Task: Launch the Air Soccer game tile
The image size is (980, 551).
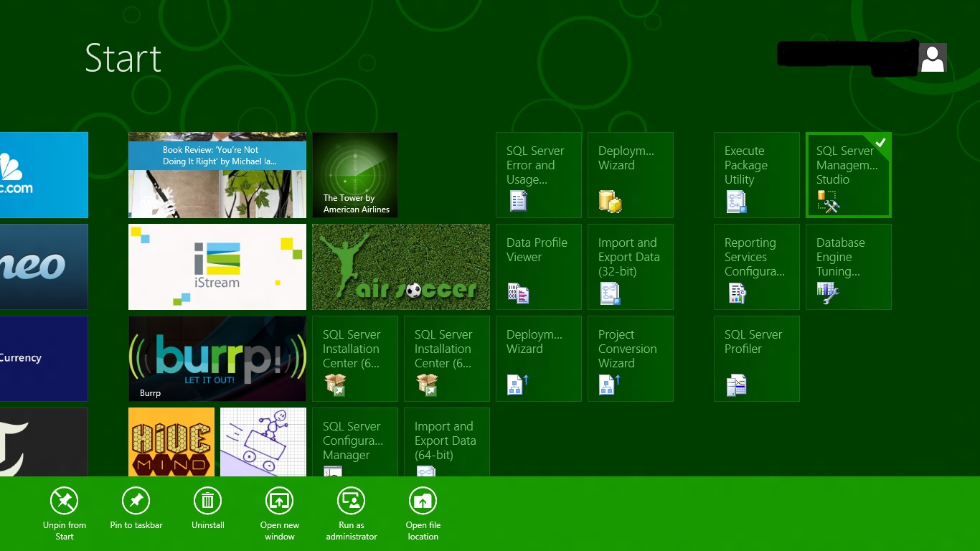Action: click(400, 267)
